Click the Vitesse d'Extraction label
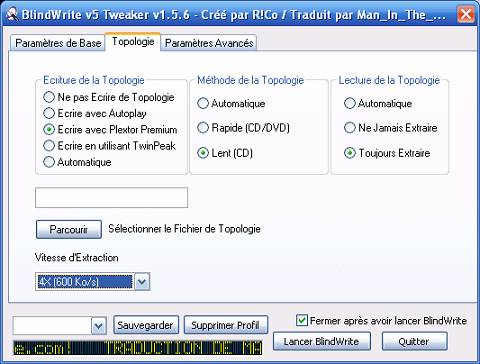Viewport: 480px width, 364px height. coord(77,258)
